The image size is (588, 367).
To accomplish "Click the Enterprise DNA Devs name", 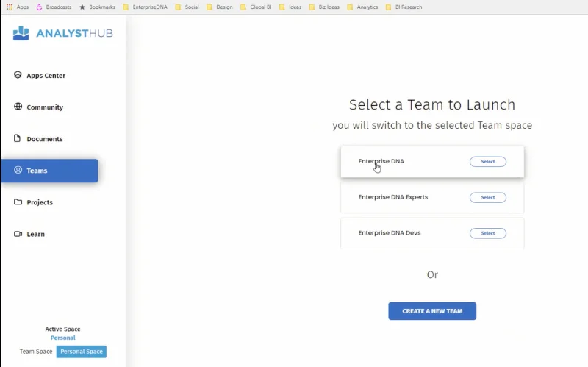I will click(390, 232).
